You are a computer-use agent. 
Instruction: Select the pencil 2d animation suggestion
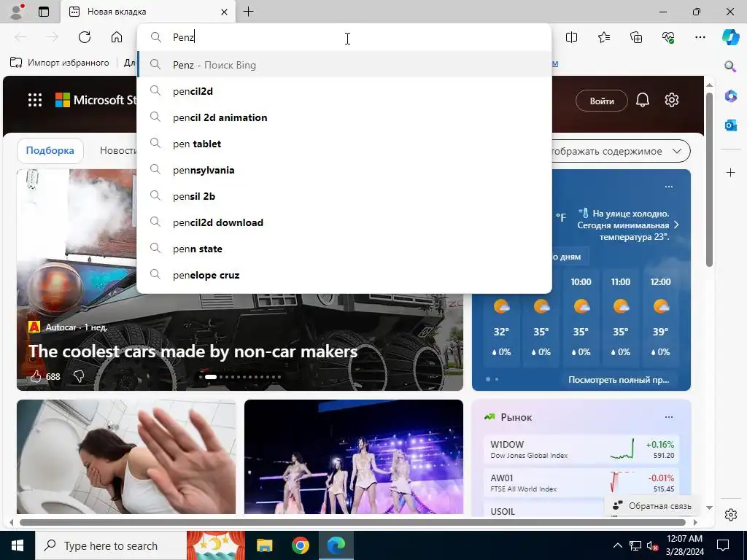pos(344,117)
